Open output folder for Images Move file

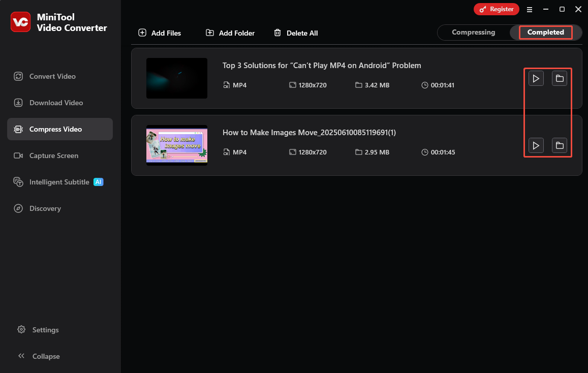[x=560, y=145]
